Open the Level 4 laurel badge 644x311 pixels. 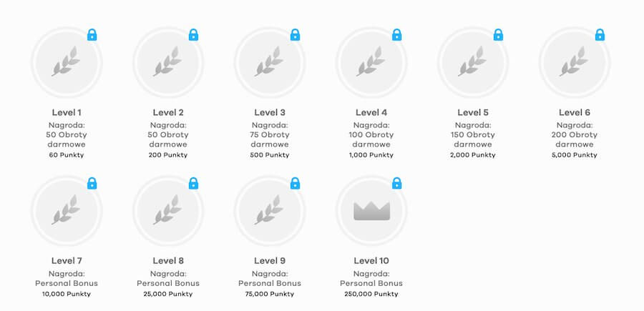pos(371,62)
